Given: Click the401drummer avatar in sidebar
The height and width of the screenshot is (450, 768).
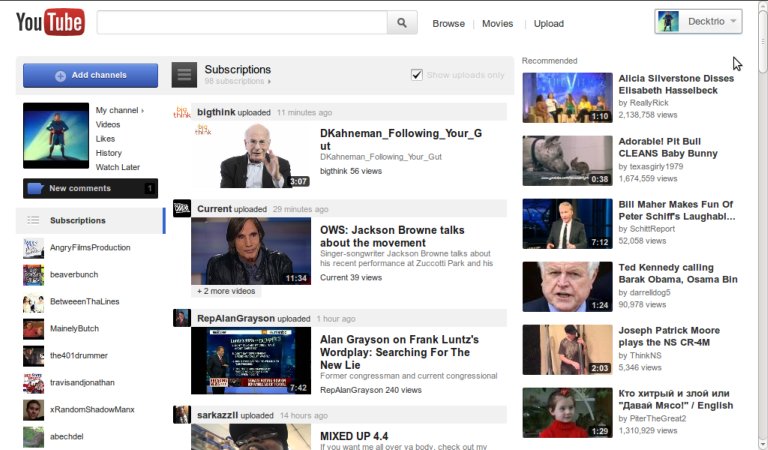Looking at the screenshot, I should pyautogui.click(x=33, y=355).
